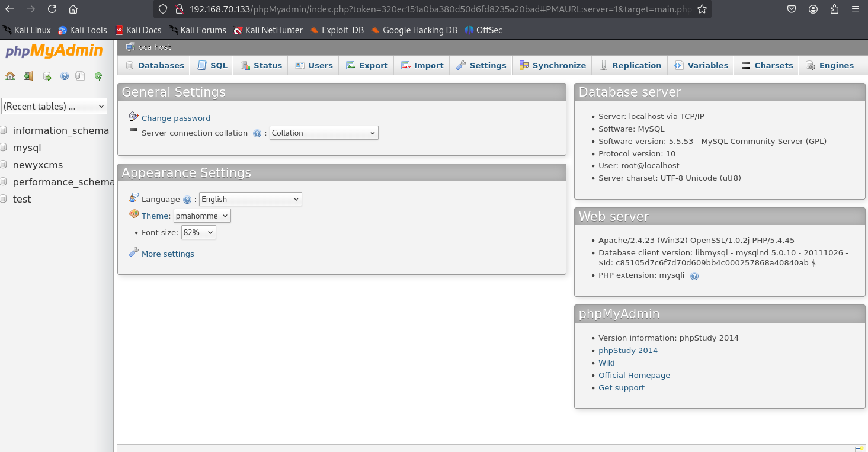Open the Users tab

313,65
